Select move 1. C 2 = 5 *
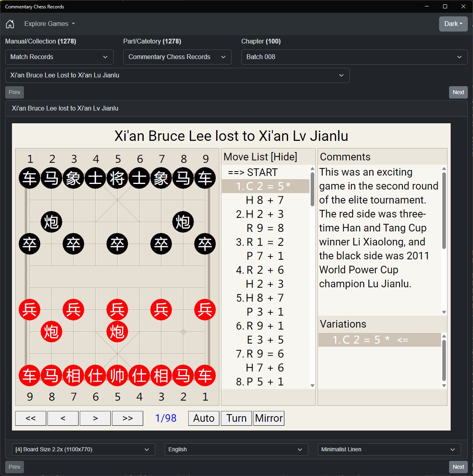 [x=266, y=186]
